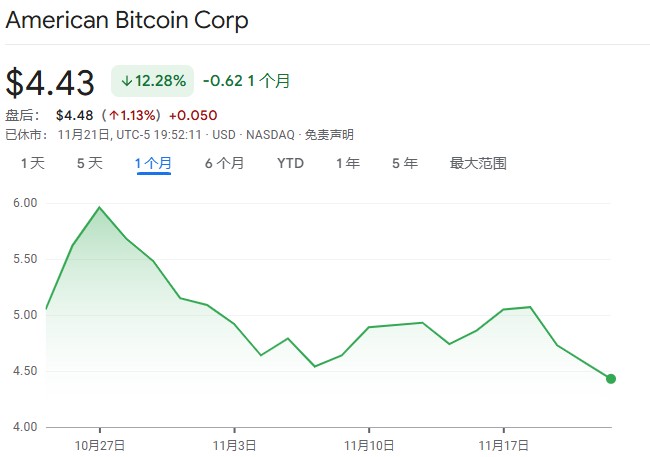The width and height of the screenshot is (650, 457).
Task: Click the 11月3日 date label on the axis
Action: 234,443
